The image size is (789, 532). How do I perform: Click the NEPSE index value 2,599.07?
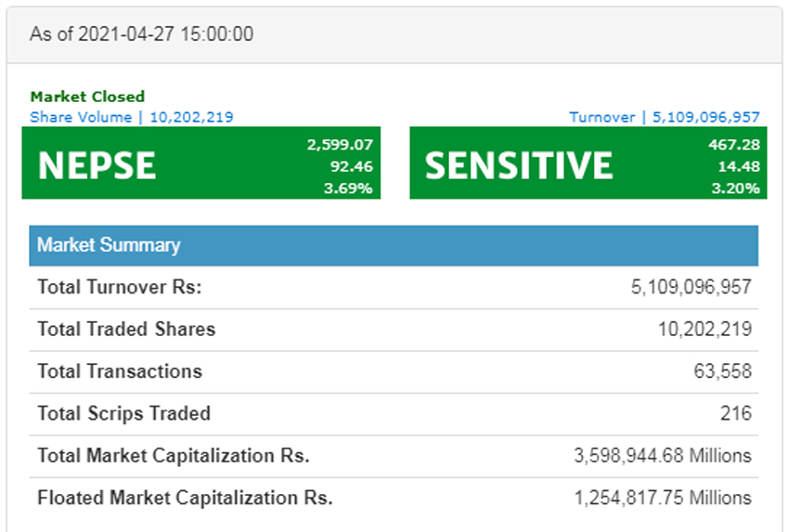[x=339, y=145]
